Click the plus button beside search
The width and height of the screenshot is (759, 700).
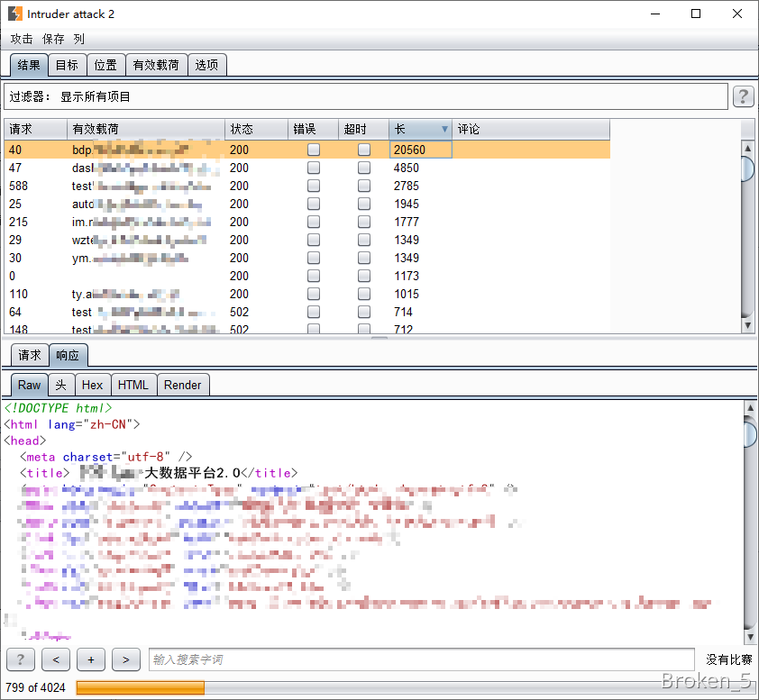tap(91, 659)
